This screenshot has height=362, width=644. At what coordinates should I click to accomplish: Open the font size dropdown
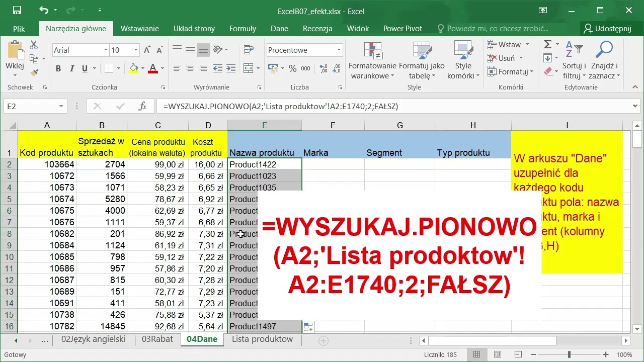[136, 50]
